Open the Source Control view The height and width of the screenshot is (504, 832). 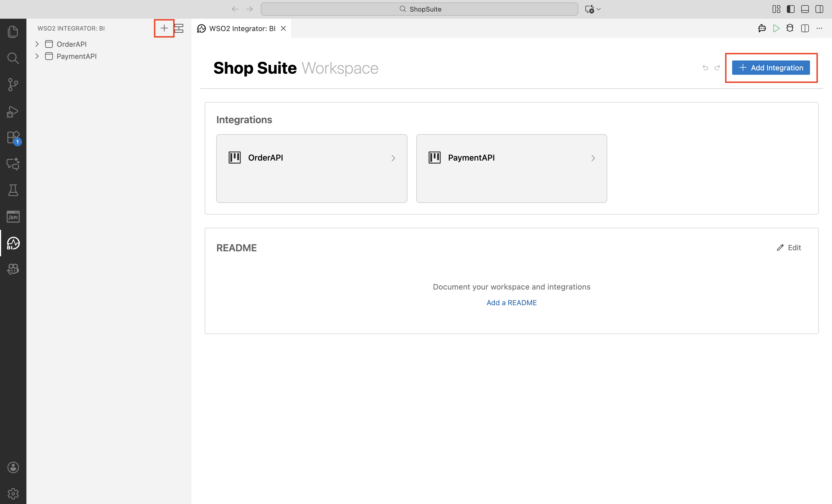(13, 84)
